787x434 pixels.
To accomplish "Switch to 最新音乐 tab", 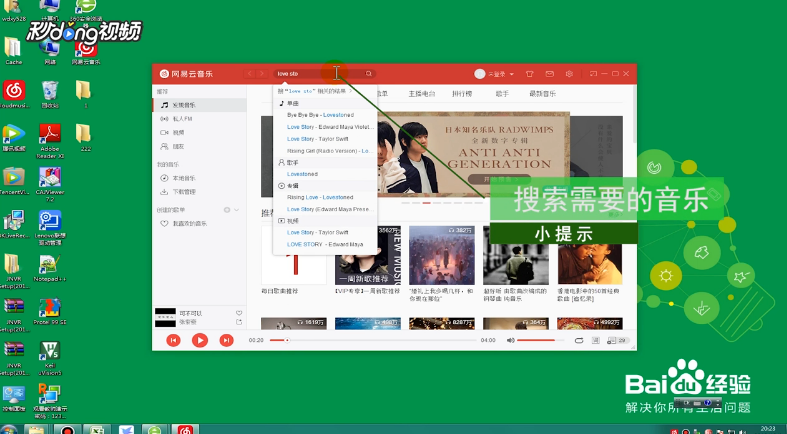I will pos(543,94).
